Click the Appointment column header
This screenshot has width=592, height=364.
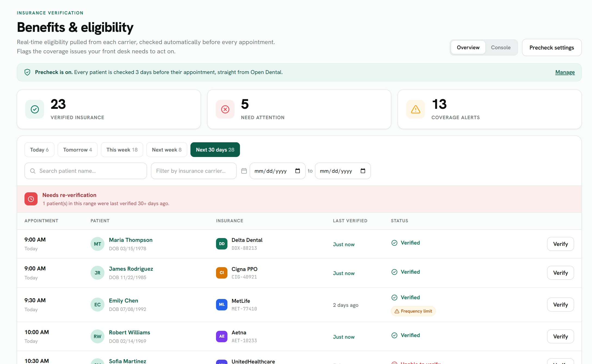pyautogui.click(x=41, y=221)
